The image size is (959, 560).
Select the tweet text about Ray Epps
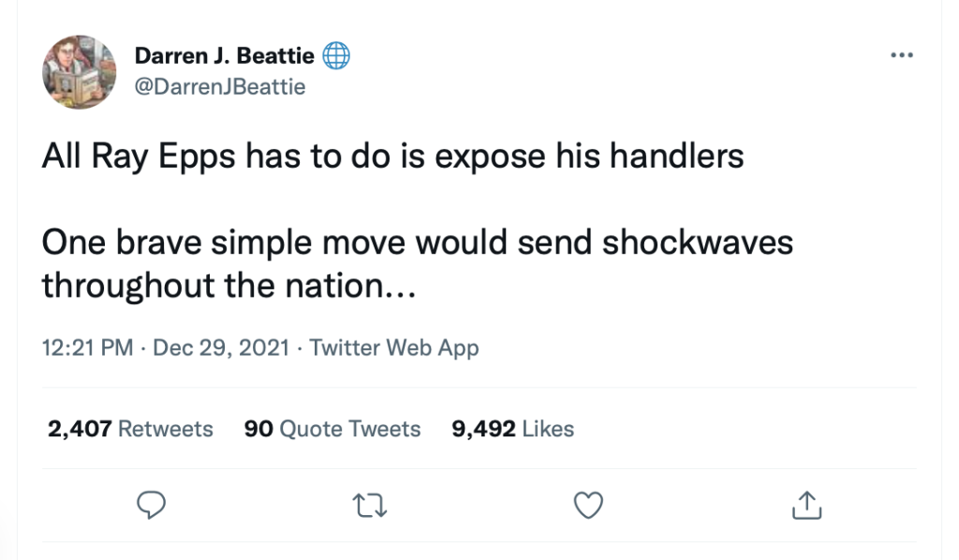click(x=391, y=155)
